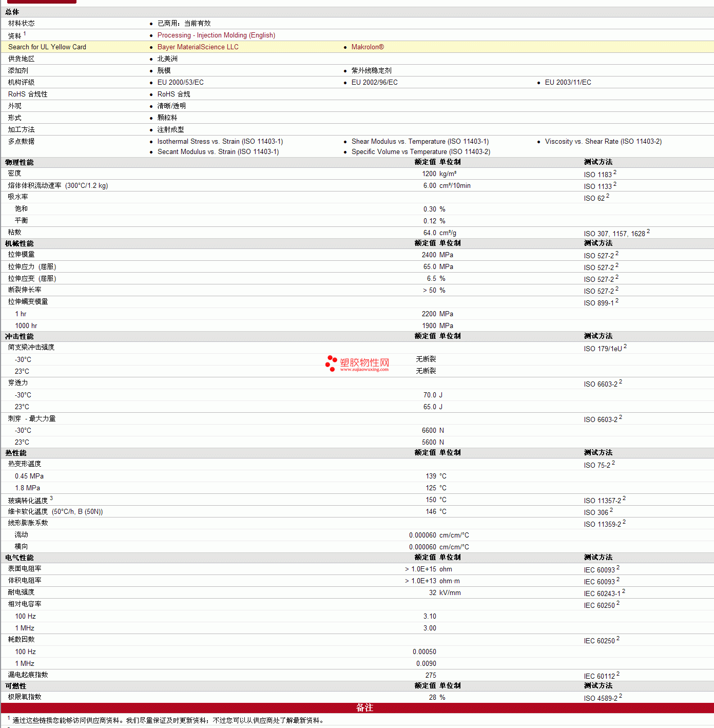Image resolution: width=714 pixels, height=728 pixels.
Task: Click the 备注 red section header
Action: pyautogui.click(x=357, y=707)
